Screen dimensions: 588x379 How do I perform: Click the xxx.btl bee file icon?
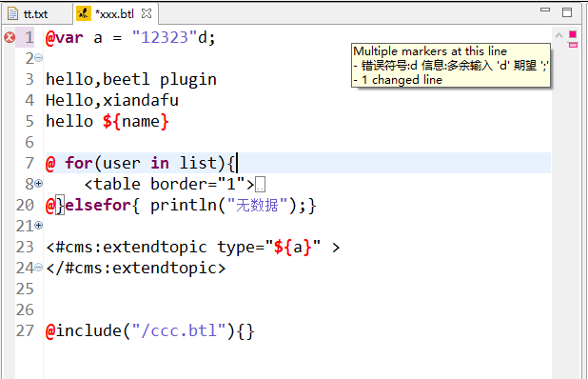[x=84, y=13]
